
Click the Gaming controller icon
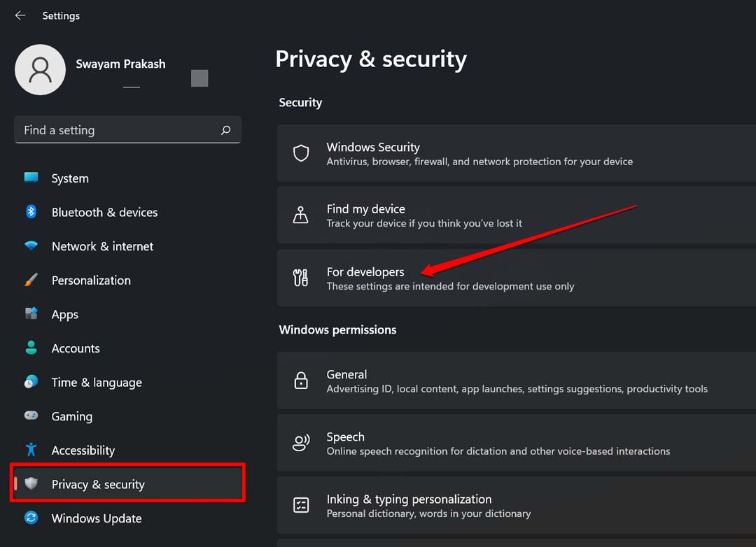click(x=31, y=415)
